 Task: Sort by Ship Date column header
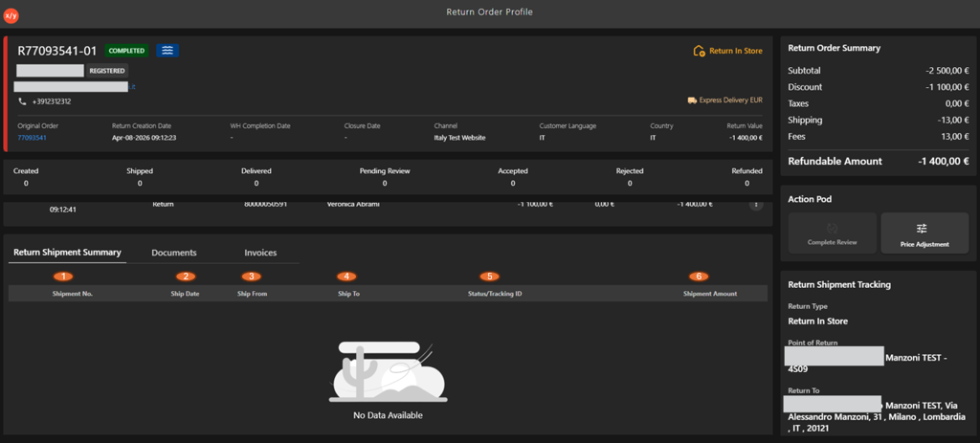point(185,294)
